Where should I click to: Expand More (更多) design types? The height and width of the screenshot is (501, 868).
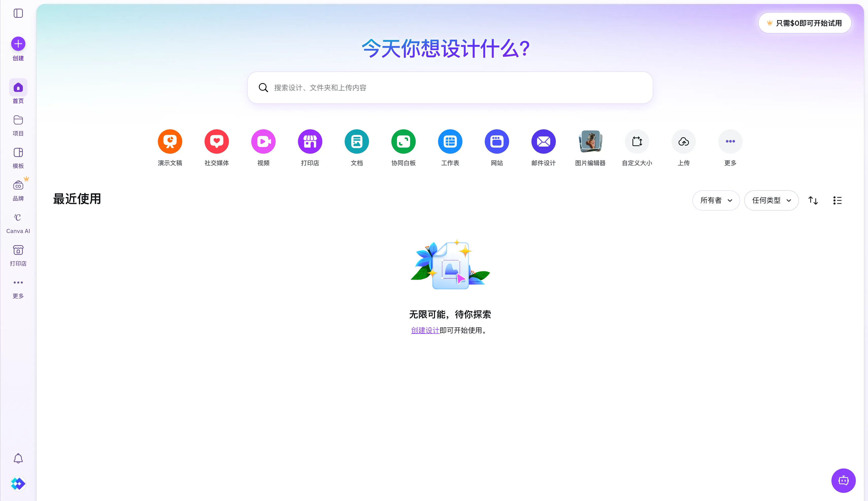coord(730,142)
